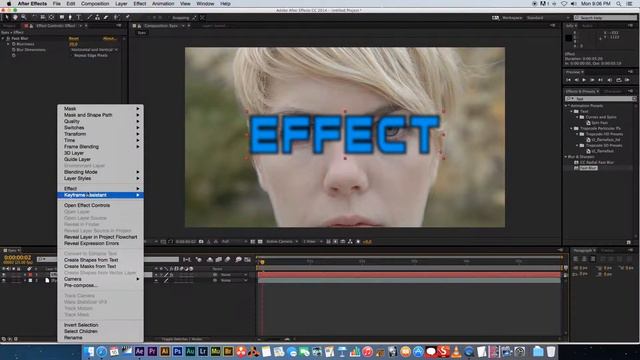Select the Brush tool
Image resolution: width=640 pixels, height=360 pixels.
[90, 18]
